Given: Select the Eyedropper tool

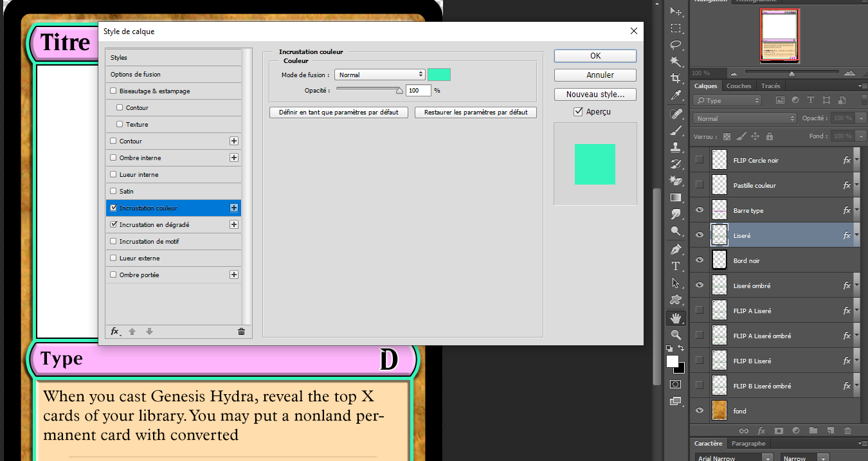Looking at the screenshot, I should [676, 96].
